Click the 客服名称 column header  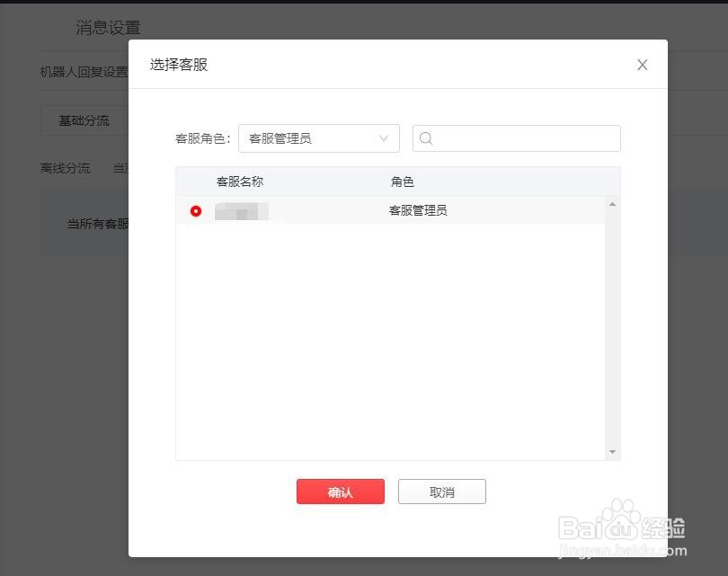tap(240, 182)
